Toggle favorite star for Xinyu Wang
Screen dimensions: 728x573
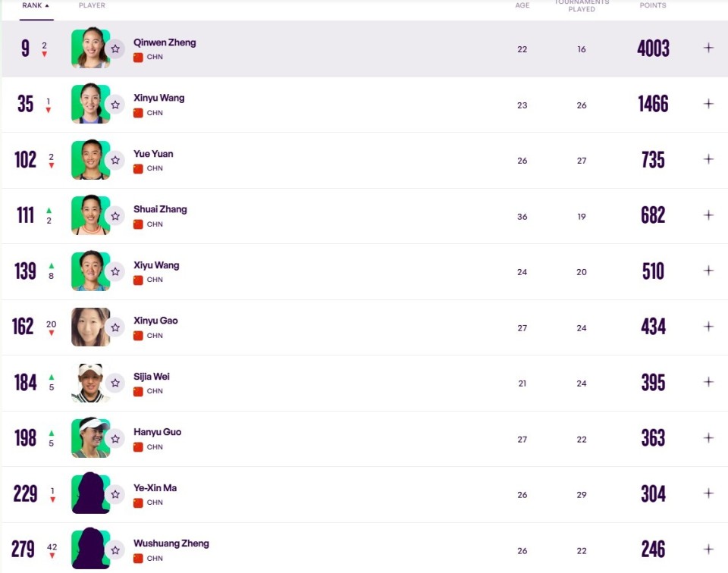[115, 105]
